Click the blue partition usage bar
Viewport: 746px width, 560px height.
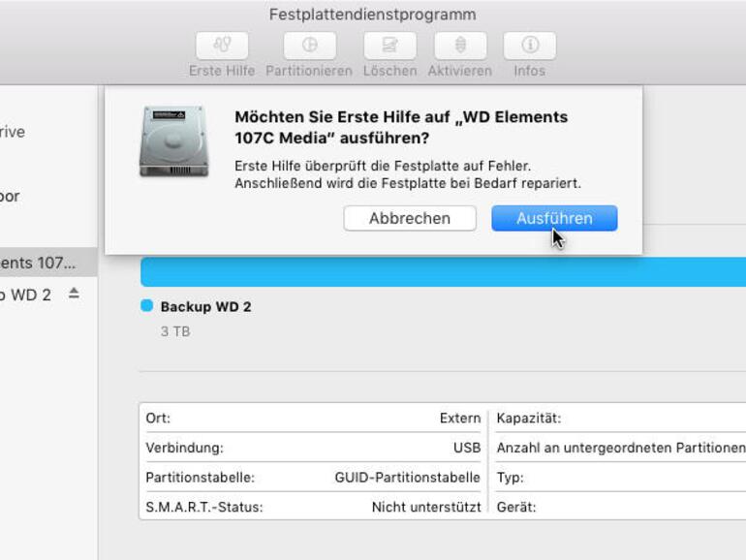click(443, 272)
